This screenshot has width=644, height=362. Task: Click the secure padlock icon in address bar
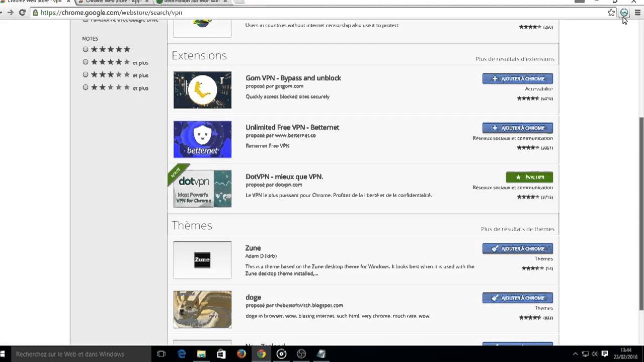point(36,13)
